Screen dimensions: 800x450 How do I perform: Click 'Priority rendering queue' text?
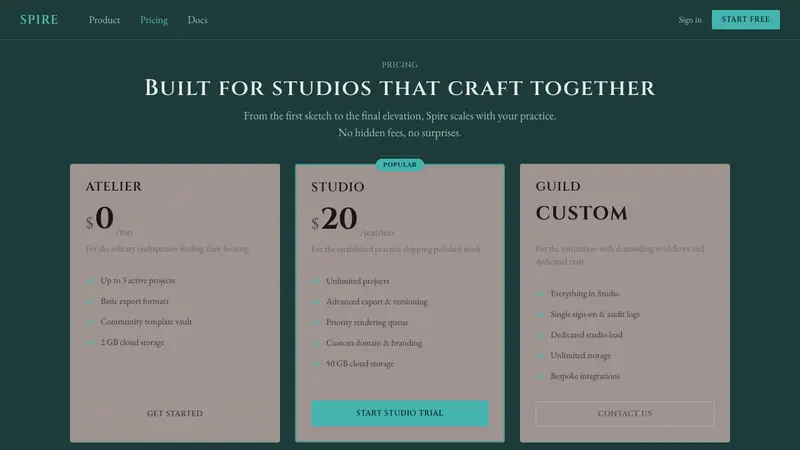point(367,322)
